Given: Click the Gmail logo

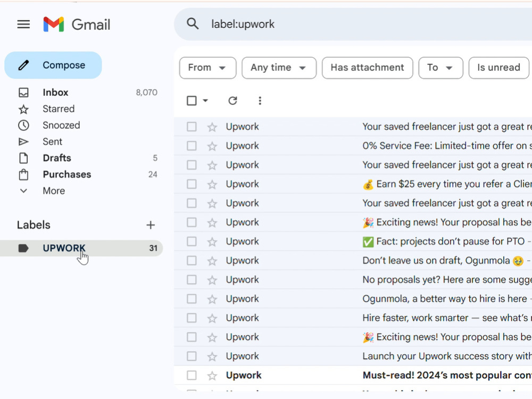Looking at the screenshot, I should coord(77,24).
